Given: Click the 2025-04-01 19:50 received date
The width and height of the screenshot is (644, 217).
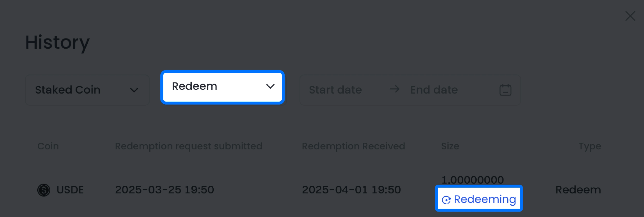Looking at the screenshot, I should [x=351, y=190].
